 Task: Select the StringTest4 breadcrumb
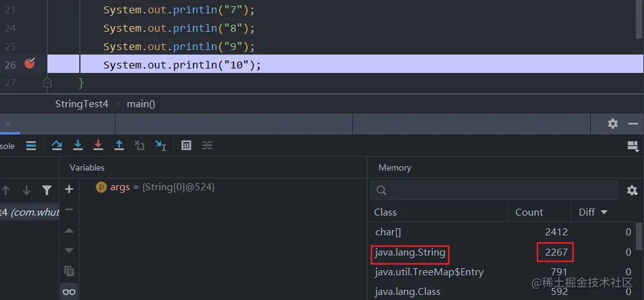[82, 104]
